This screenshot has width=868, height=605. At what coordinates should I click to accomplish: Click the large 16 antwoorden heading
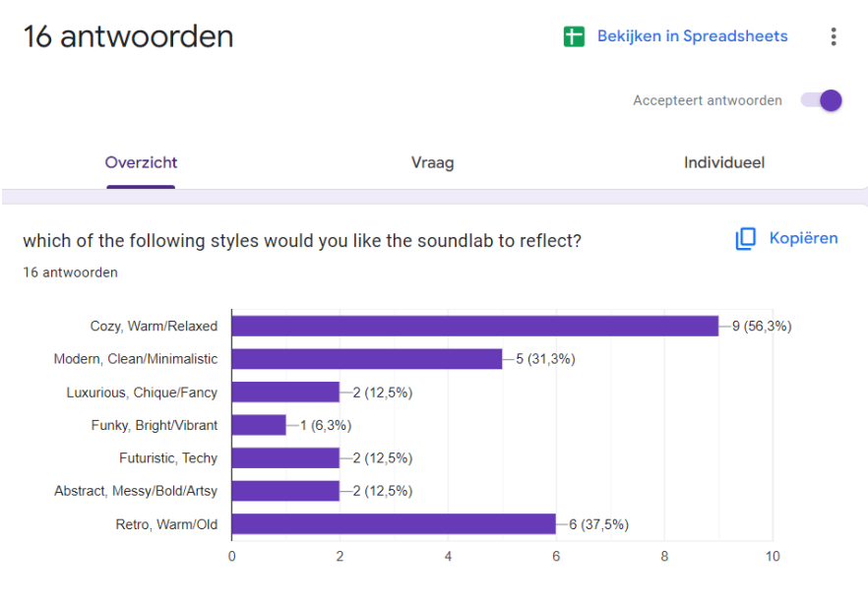[128, 36]
